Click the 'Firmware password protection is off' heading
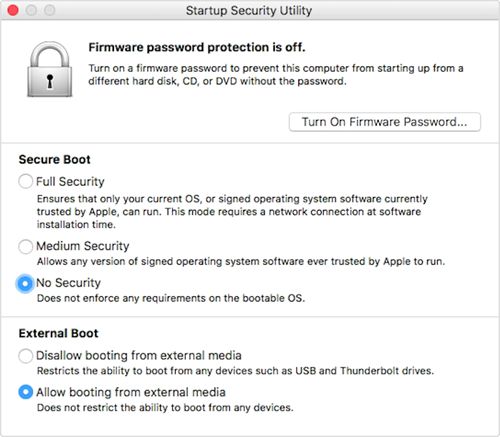 pos(197,47)
